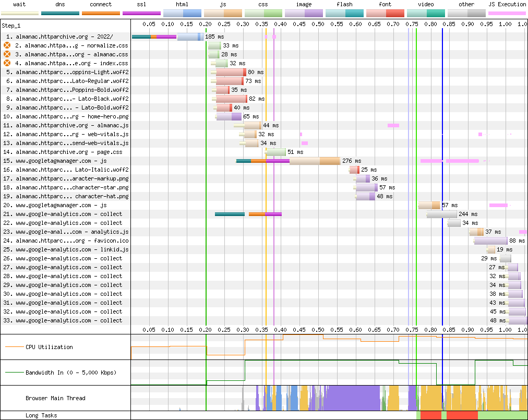528x420 pixels.
Task: Select request 15 www.googletagmanager.com - js
Action: tap(61, 161)
